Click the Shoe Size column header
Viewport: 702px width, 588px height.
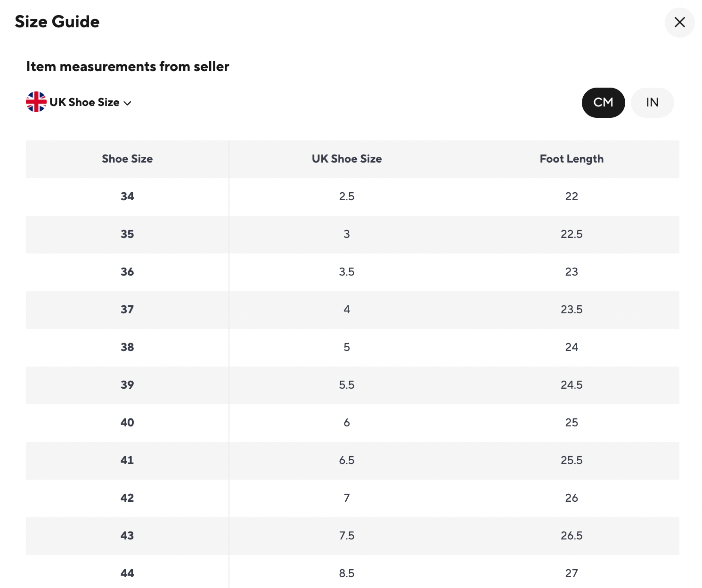pos(127,159)
